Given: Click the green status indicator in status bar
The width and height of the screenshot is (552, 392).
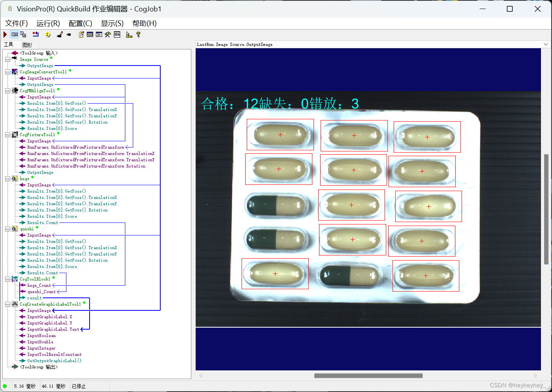Looking at the screenshot, I should click(x=4, y=386).
